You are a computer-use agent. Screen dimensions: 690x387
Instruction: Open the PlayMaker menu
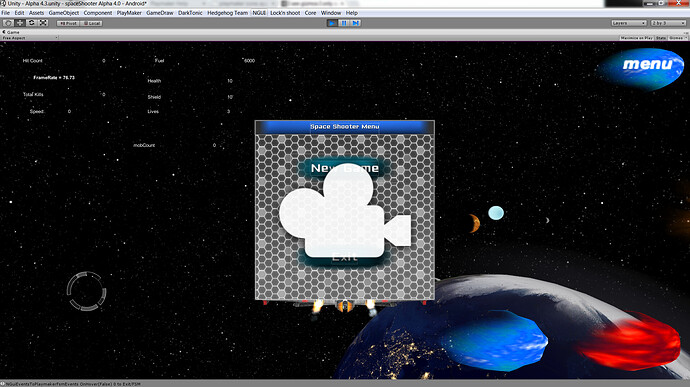[129, 13]
